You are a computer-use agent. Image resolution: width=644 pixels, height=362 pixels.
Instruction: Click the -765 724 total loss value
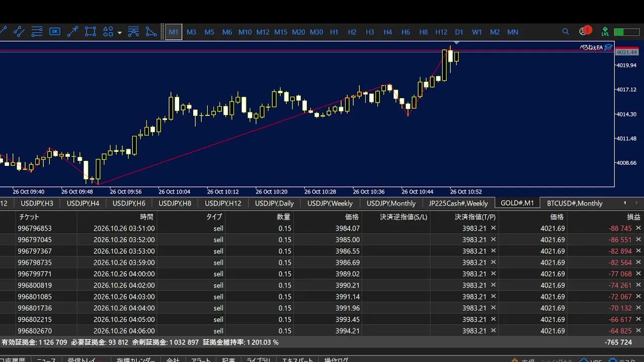[618, 342]
